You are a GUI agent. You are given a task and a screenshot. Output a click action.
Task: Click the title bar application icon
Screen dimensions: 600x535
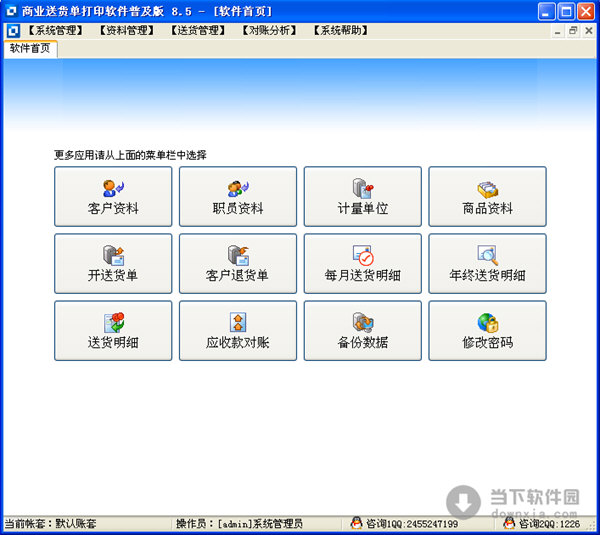coord(11,11)
